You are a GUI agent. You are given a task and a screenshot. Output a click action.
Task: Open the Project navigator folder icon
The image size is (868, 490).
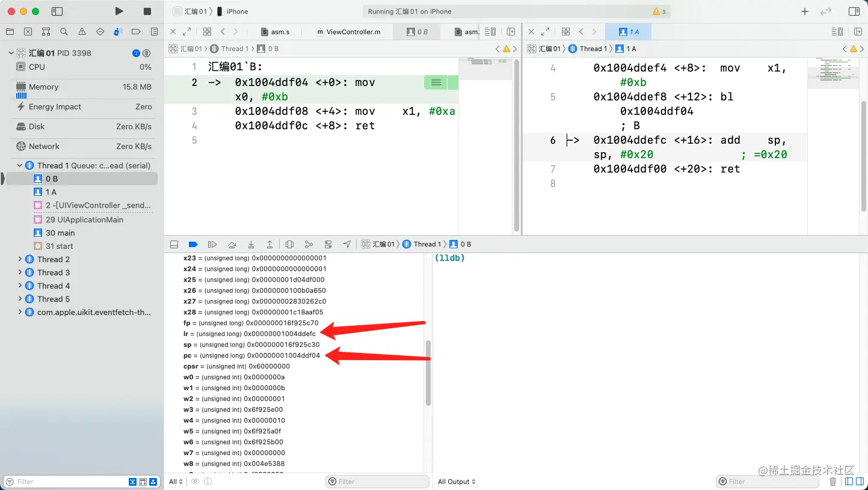tap(10, 32)
